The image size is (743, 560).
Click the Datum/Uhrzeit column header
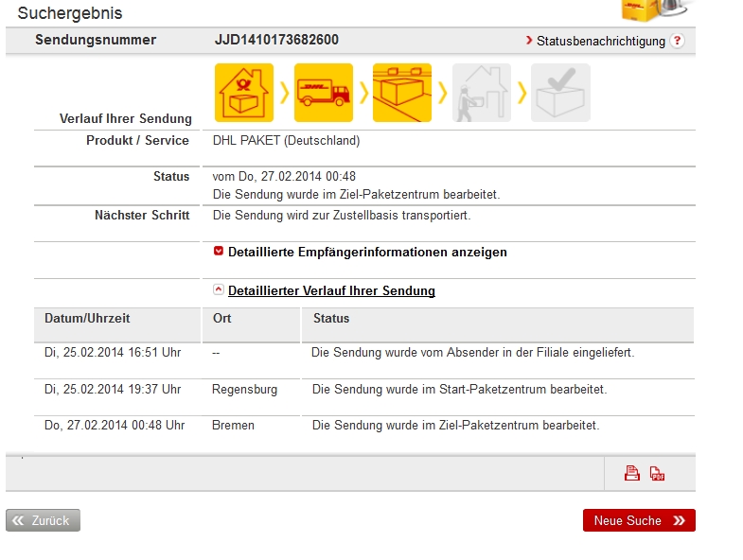pyautogui.click(x=87, y=319)
